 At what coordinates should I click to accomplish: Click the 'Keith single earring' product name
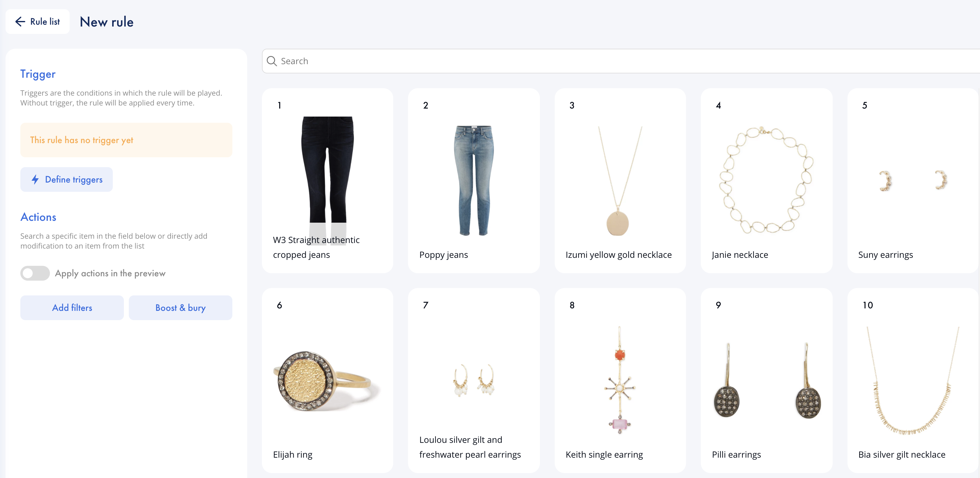(604, 454)
